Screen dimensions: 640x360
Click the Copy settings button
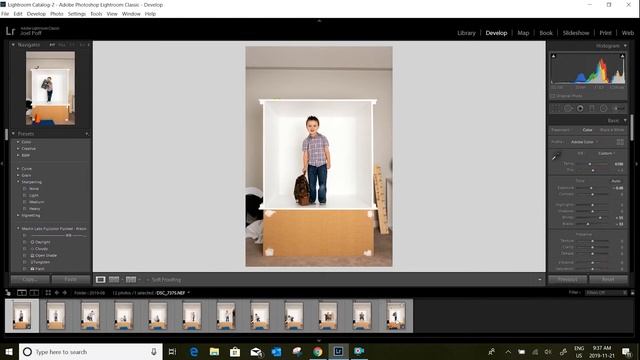point(30,280)
